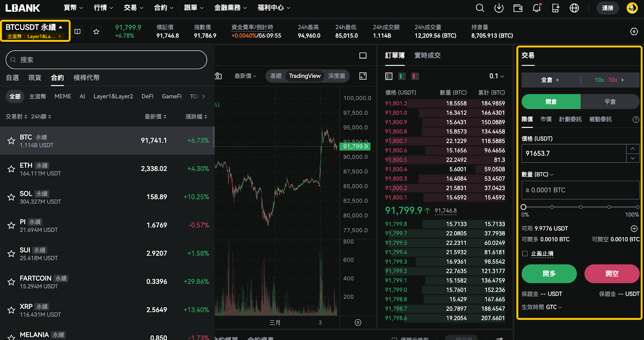This screenshot has height=340, width=644.
Task: Switch to 平倉 close position toggle
Action: (x=610, y=102)
